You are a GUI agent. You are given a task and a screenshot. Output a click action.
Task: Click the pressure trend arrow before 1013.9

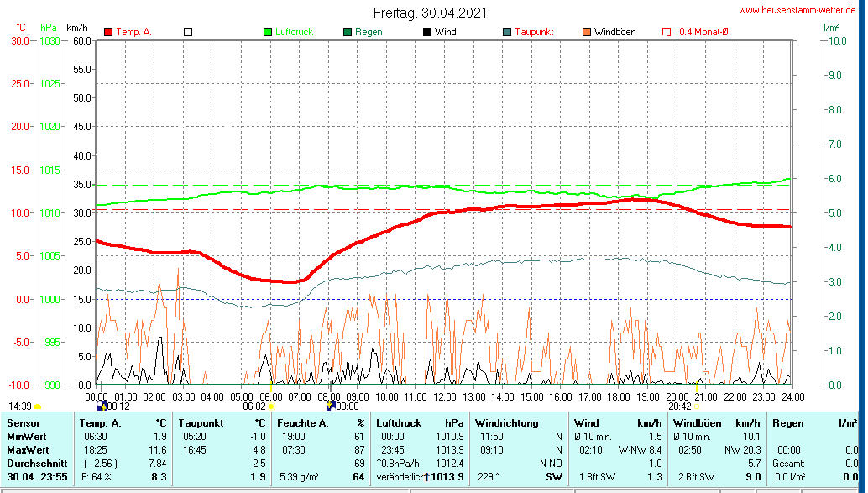(x=426, y=477)
